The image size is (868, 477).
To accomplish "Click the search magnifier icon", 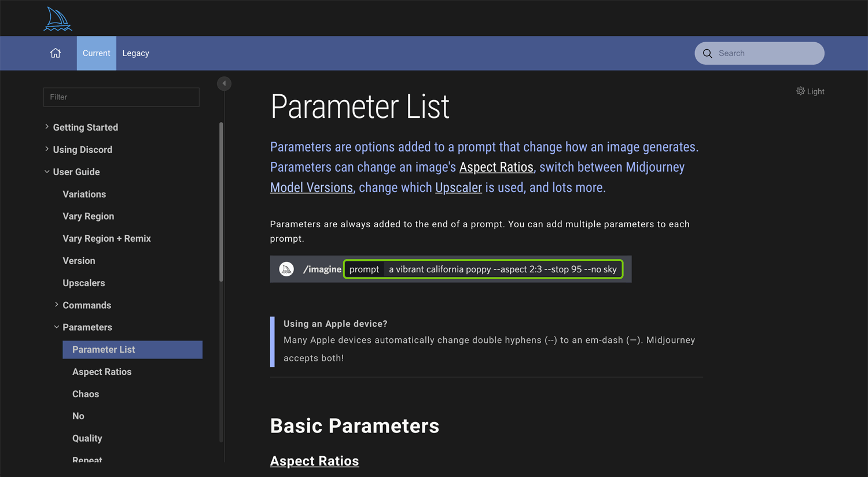I will [707, 53].
